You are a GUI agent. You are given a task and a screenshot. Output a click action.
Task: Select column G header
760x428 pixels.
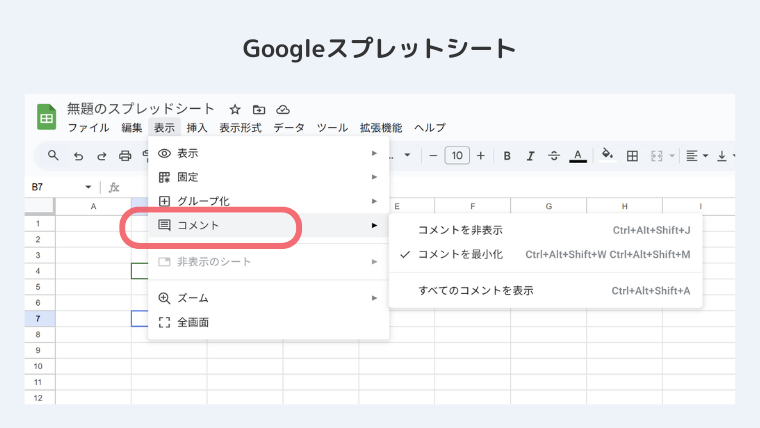tap(549, 206)
